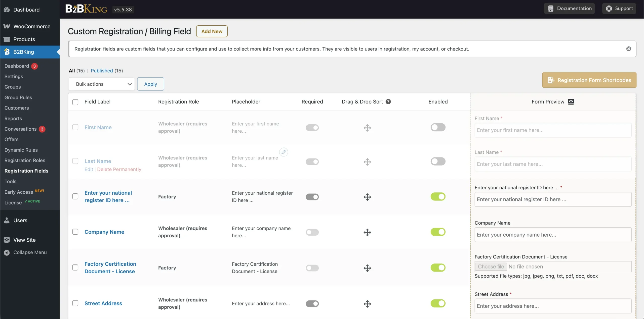Click the drag handle for Factory Certification row

coord(367,268)
